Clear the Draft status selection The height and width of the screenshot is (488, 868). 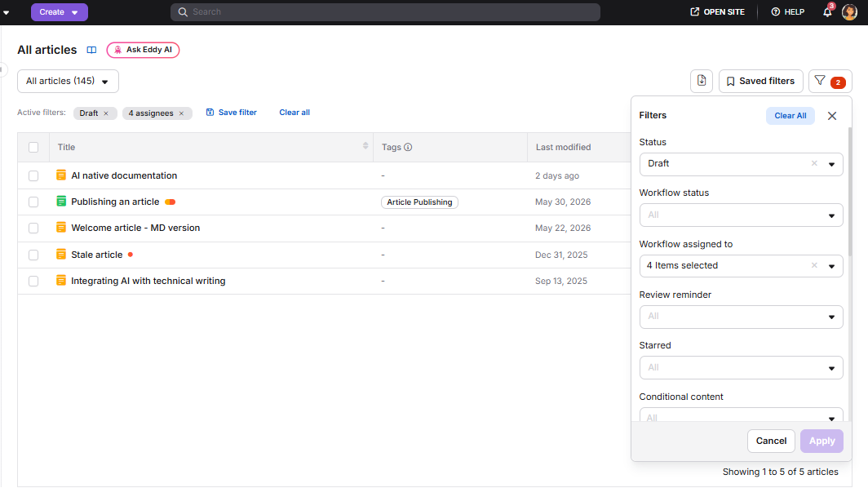[x=814, y=163]
